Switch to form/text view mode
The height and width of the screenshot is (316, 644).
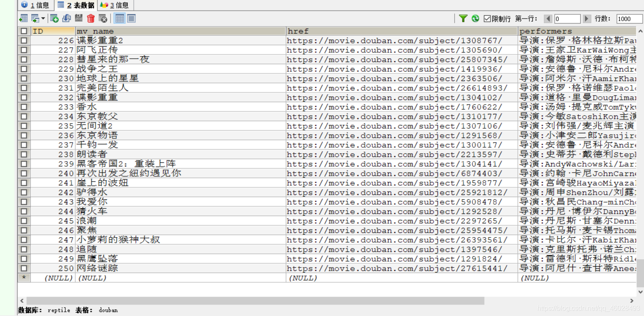click(131, 18)
